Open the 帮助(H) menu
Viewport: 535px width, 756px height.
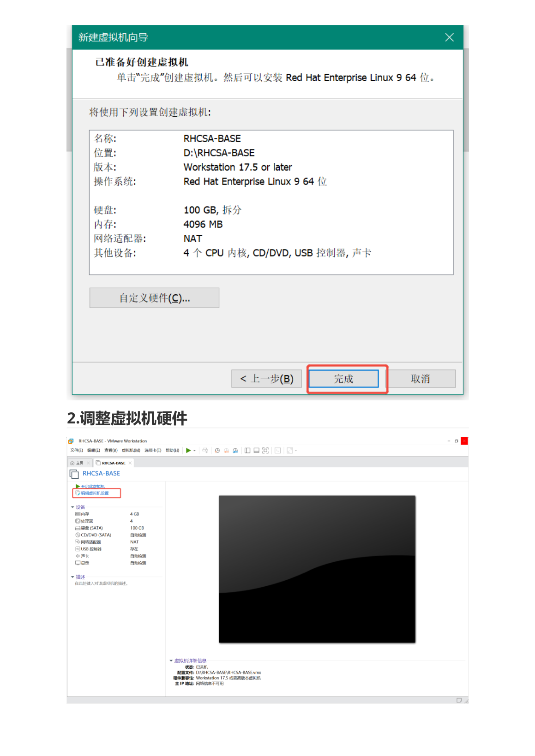pos(172,450)
